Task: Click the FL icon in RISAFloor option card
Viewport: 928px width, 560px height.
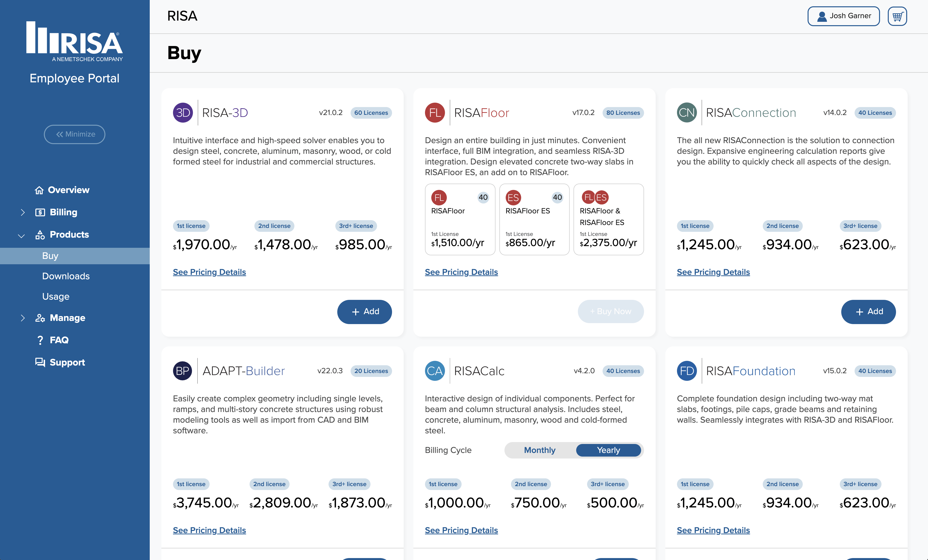Action: click(439, 197)
